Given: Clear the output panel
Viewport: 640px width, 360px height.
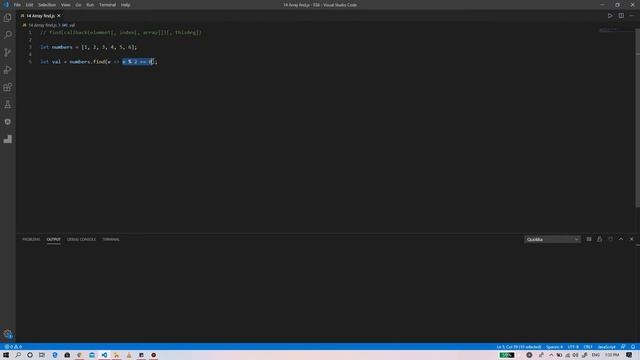Looking at the screenshot, I should click(589, 239).
